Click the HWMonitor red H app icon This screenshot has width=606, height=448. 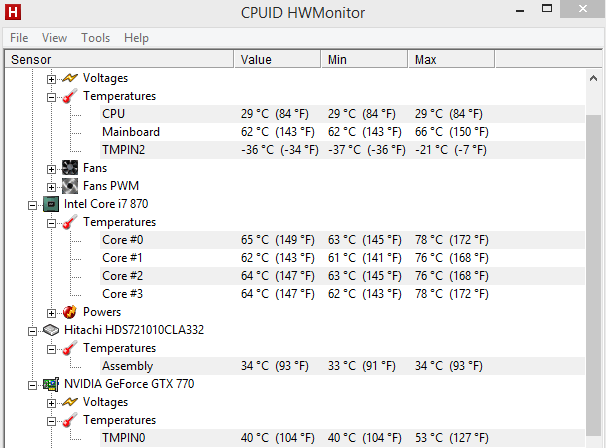click(13, 12)
